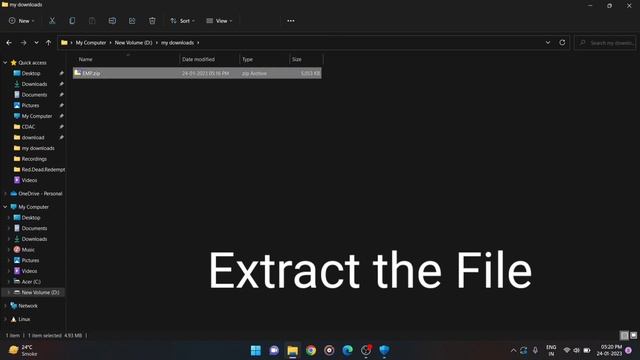Open Documents under Quick access
640x360 pixels.
coord(34,95)
